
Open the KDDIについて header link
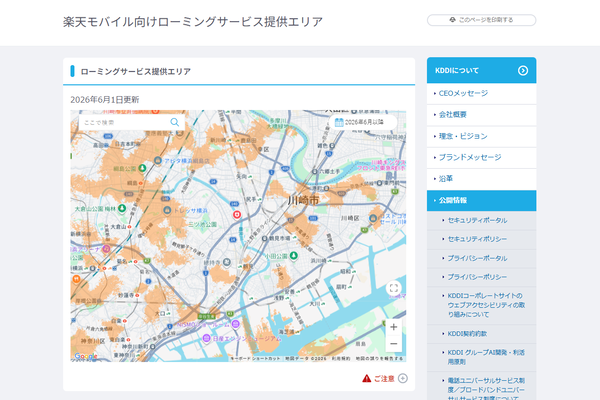(481, 70)
